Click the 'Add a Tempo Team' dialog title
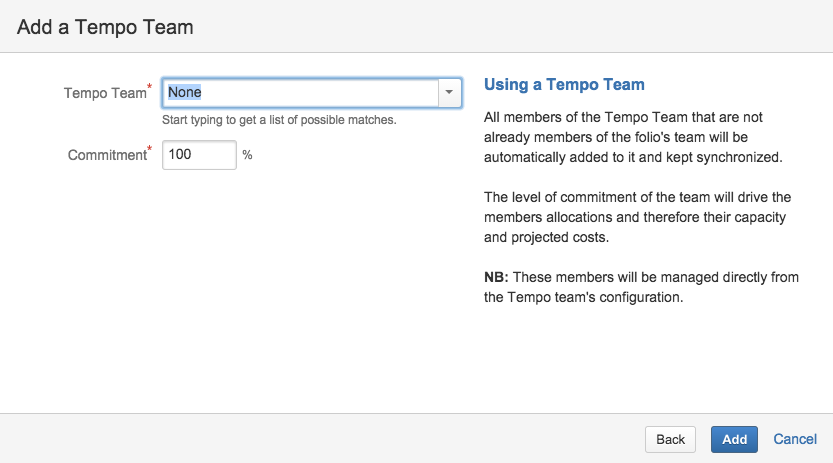Image resolution: width=833 pixels, height=463 pixels. coord(105,27)
